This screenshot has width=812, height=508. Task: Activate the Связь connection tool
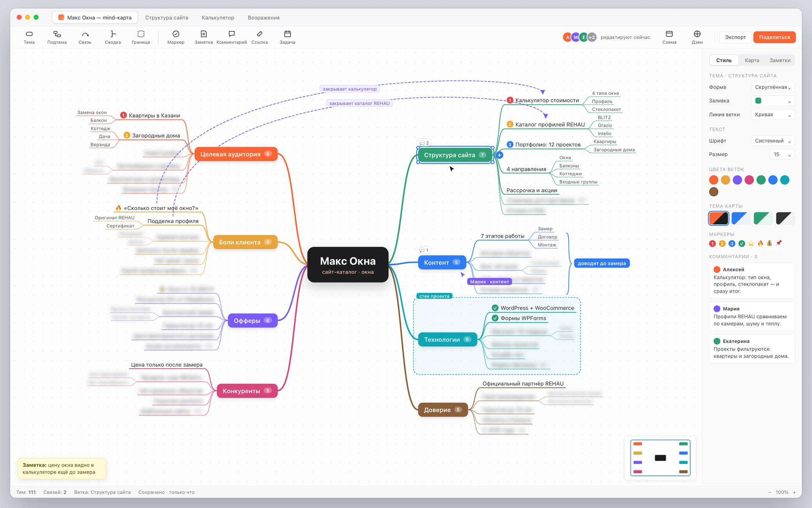(x=85, y=37)
